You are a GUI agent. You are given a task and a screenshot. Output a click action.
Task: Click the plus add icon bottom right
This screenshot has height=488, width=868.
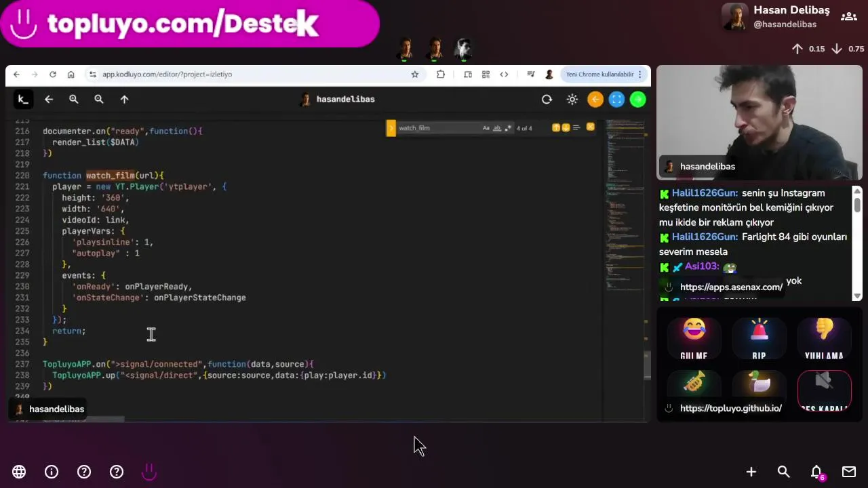(751, 472)
